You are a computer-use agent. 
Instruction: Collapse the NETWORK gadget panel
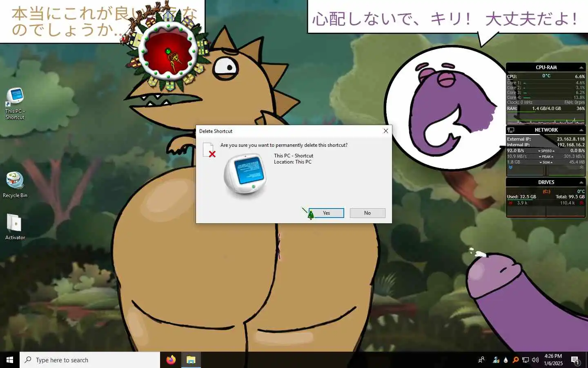pyautogui.click(x=581, y=130)
